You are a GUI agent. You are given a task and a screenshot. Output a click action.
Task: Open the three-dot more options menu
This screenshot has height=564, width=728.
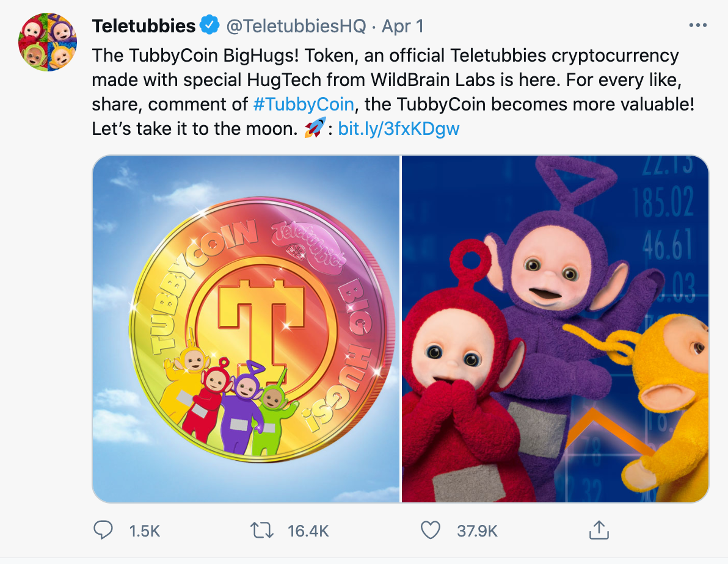(x=698, y=25)
